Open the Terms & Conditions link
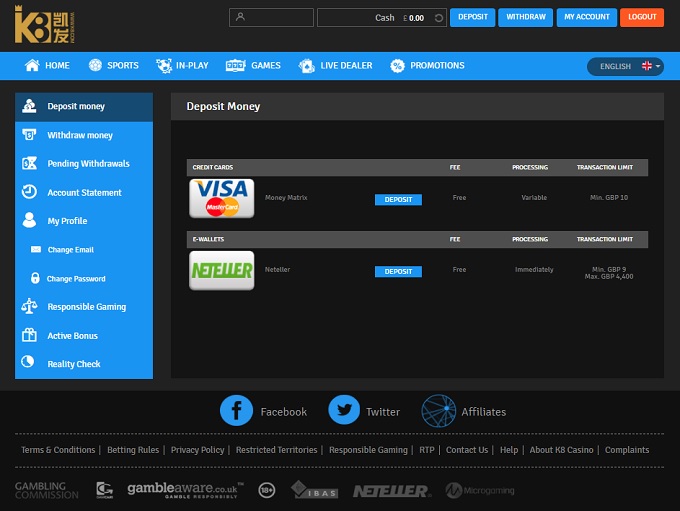Image resolution: width=680 pixels, height=511 pixels. point(58,450)
